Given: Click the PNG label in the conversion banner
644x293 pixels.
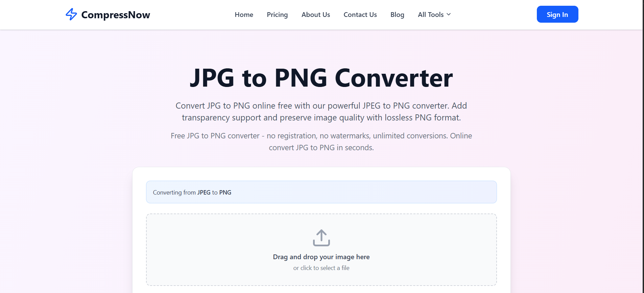Looking at the screenshot, I should tap(225, 192).
